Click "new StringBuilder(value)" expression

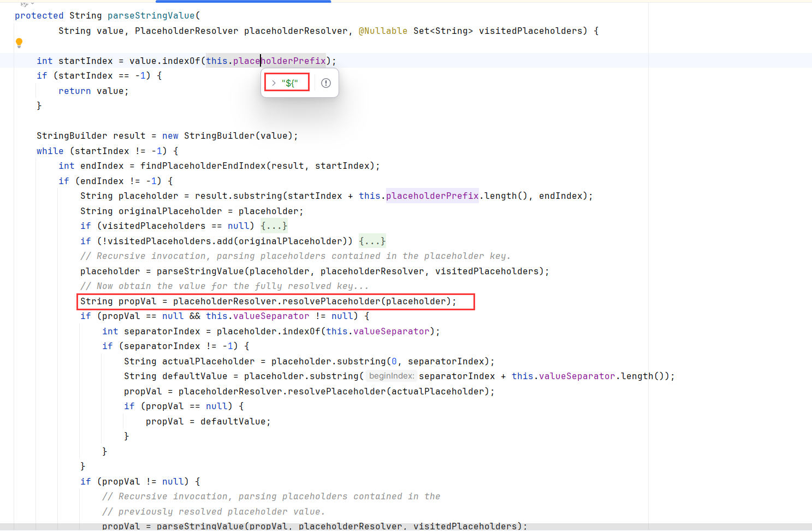[x=228, y=136]
